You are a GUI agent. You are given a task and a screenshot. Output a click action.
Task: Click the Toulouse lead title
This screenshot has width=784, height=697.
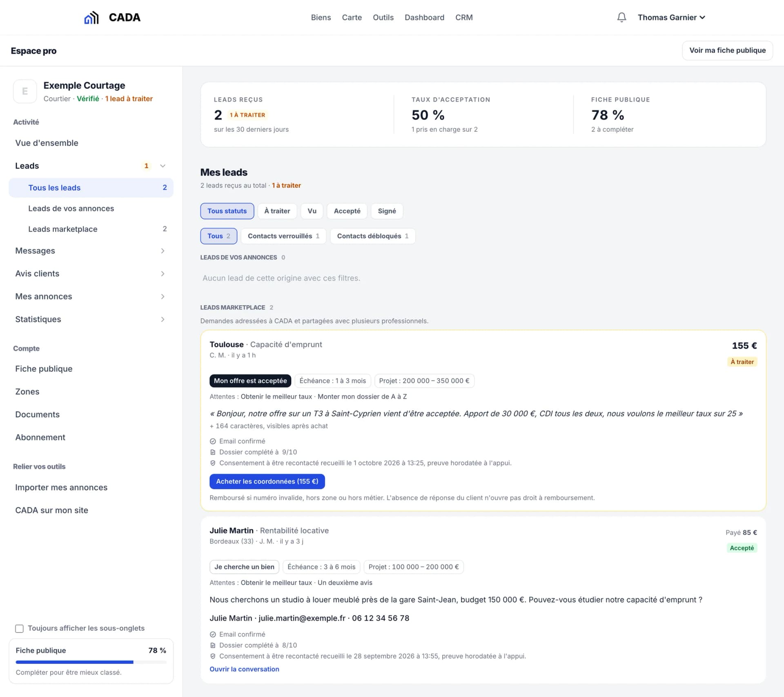coord(226,344)
